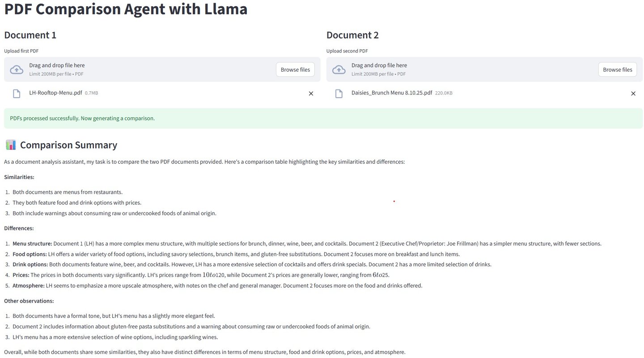Click the Document 1 heading
Image resolution: width=644 pixels, height=358 pixels.
(x=30, y=35)
